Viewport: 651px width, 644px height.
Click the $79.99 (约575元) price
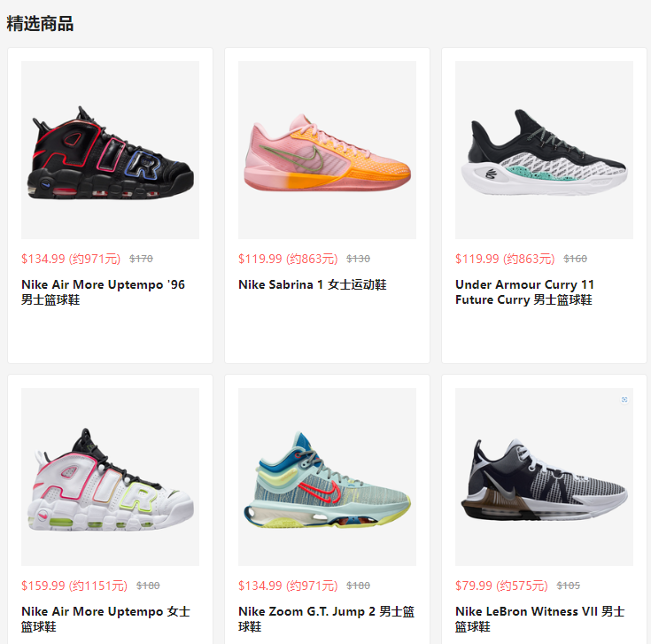(x=501, y=586)
